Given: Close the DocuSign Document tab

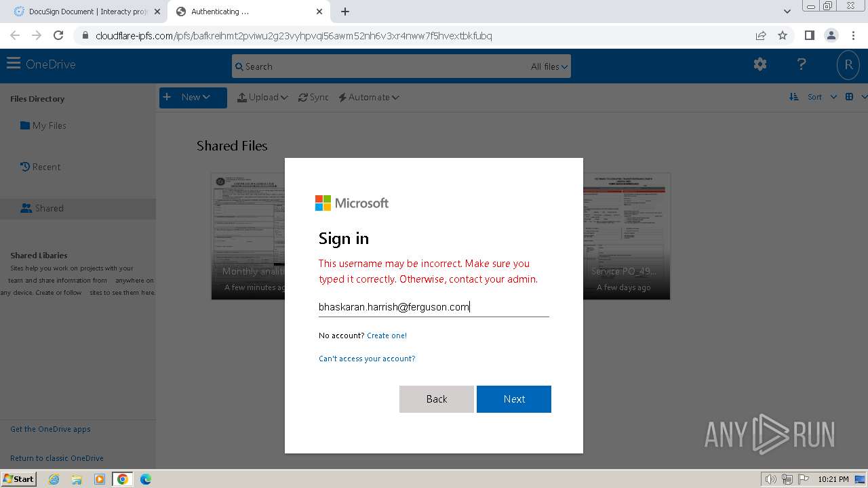Looking at the screenshot, I should coord(157,12).
